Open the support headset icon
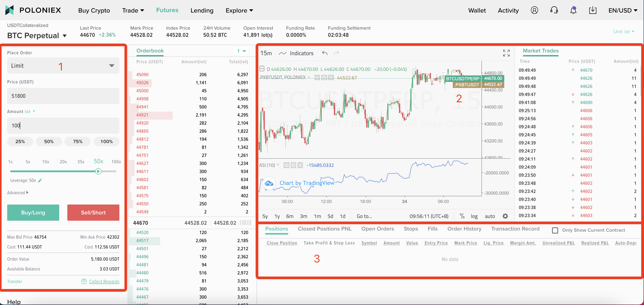 pos(554,10)
